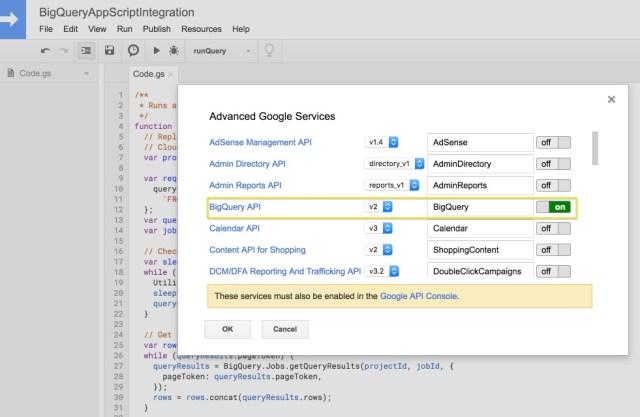Open the BigQuery API link
The width and height of the screenshot is (640, 417).
coord(235,207)
